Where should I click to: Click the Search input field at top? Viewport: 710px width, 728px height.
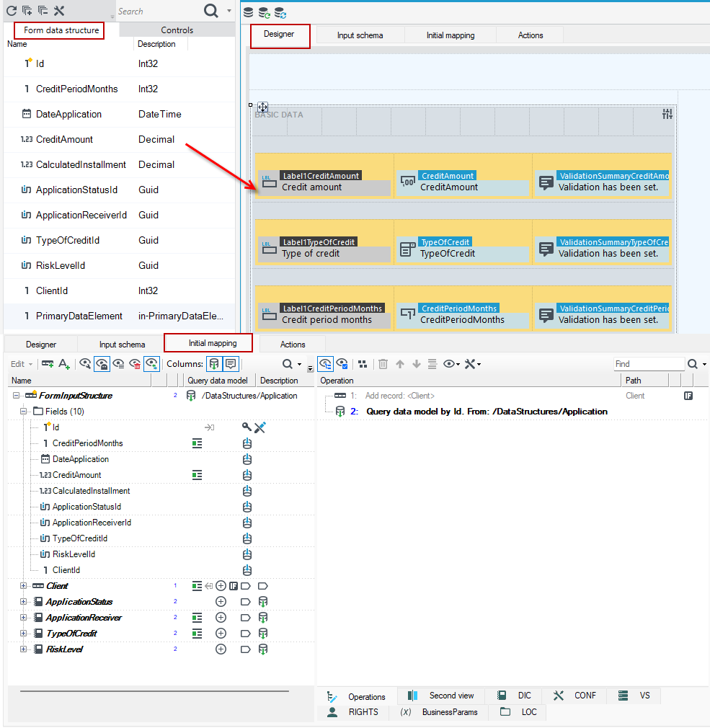click(158, 11)
